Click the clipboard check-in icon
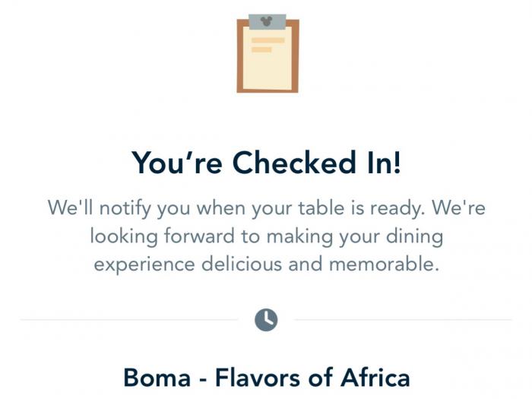The width and height of the screenshot is (532, 399). pyautogui.click(x=267, y=55)
